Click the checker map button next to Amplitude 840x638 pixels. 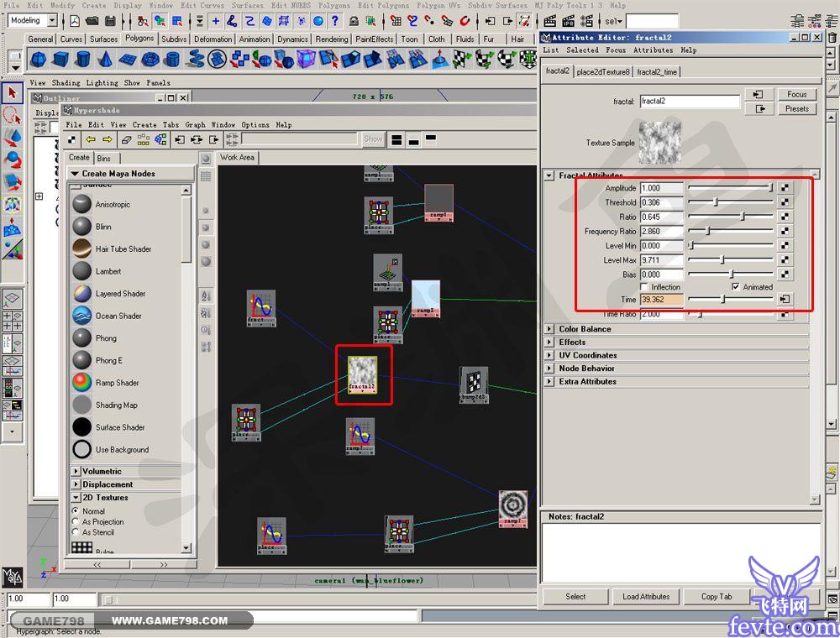785,189
